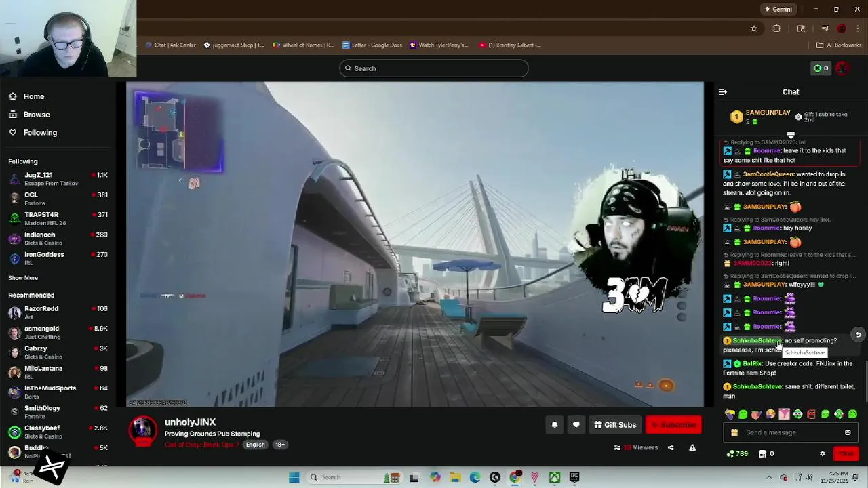
Task: Open profile avatar menu in Kick header
Action: 842,68
